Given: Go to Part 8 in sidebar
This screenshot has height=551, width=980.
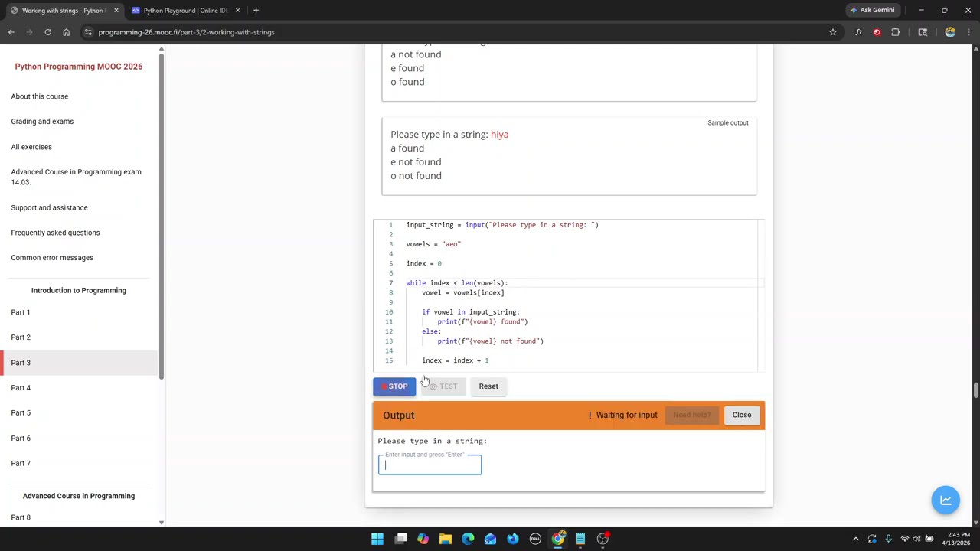Looking at the screenshot, I should point(21,517).
